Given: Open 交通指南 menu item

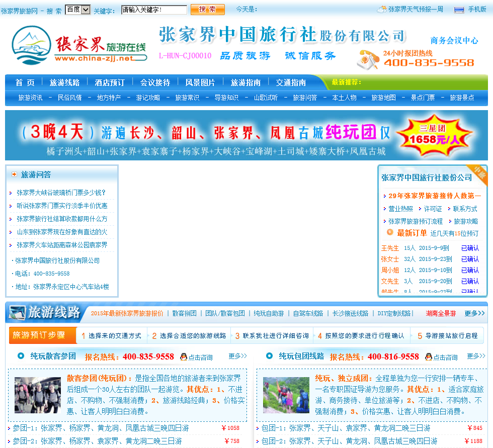Looking at the screenshot, I should (x=291, y=82).
